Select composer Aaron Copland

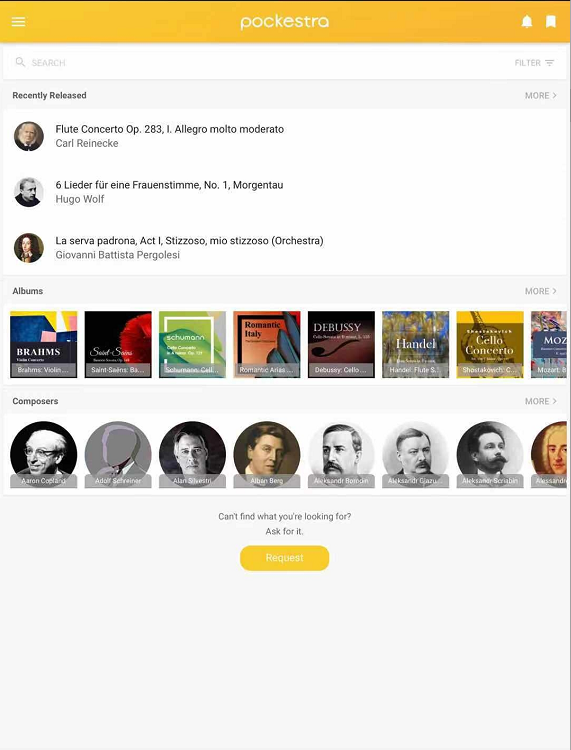tap(44, 454)
